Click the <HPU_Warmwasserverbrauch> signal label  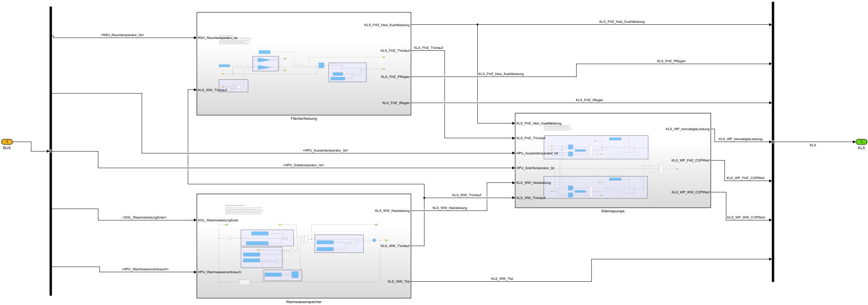[x=145, y=269]
